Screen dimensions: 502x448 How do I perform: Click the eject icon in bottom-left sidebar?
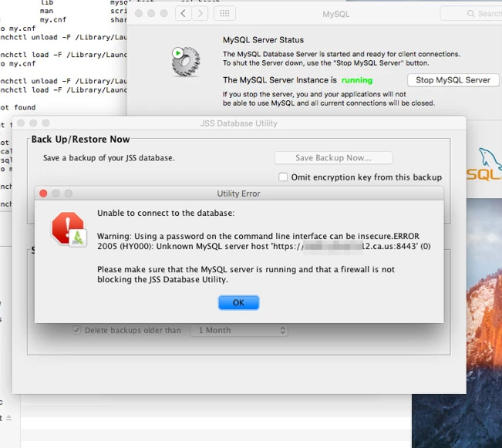9,418
